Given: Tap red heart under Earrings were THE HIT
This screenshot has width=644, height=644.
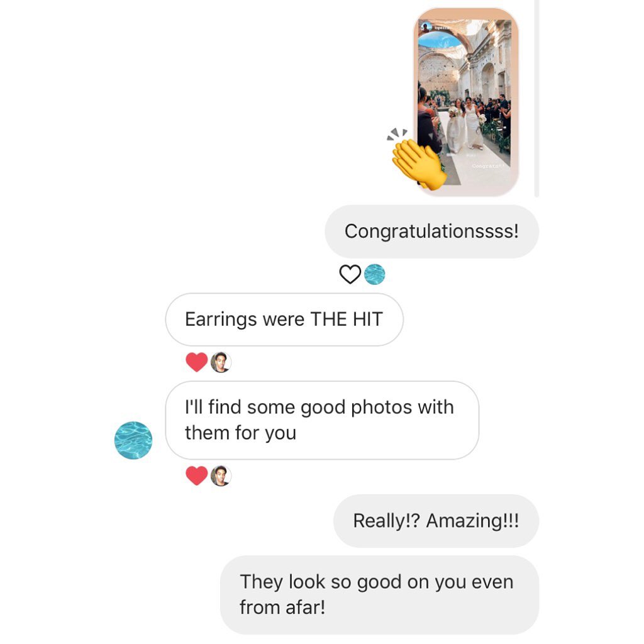Looking at the screenshot, I should (197, 362).
